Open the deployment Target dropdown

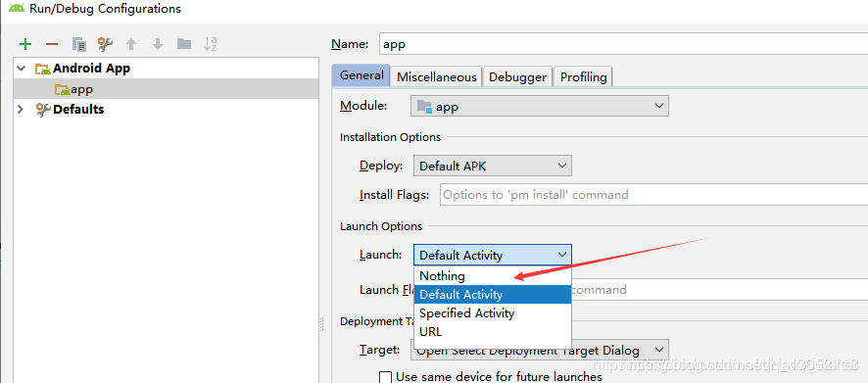coord(540,350)
